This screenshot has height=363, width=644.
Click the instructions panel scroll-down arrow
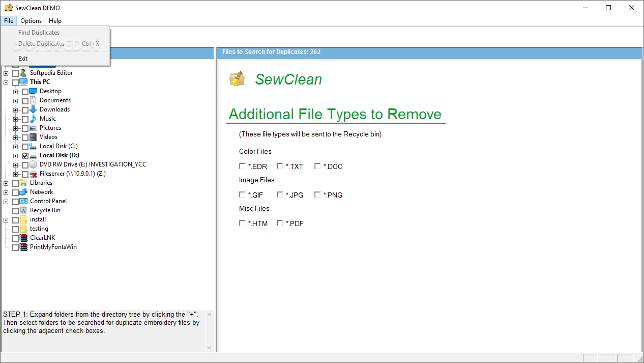coord(209,347)
